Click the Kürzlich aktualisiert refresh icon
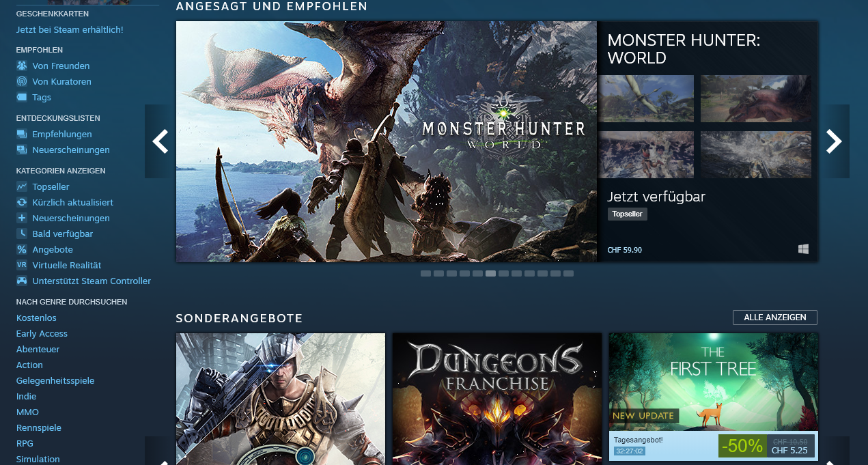This screenshot has height=465, width=868. (22, 203)
